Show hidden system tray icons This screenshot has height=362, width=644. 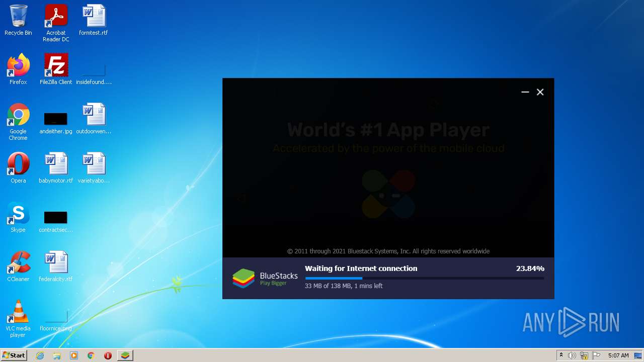561,355
